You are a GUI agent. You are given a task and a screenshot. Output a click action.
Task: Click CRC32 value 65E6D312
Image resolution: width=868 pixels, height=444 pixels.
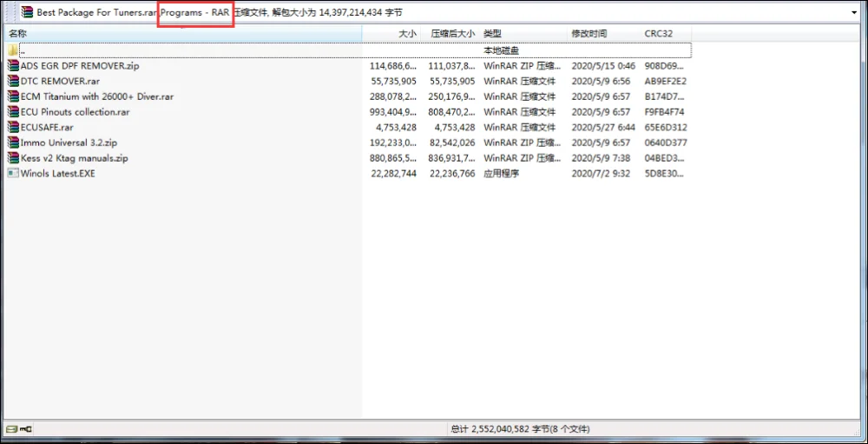666,127
